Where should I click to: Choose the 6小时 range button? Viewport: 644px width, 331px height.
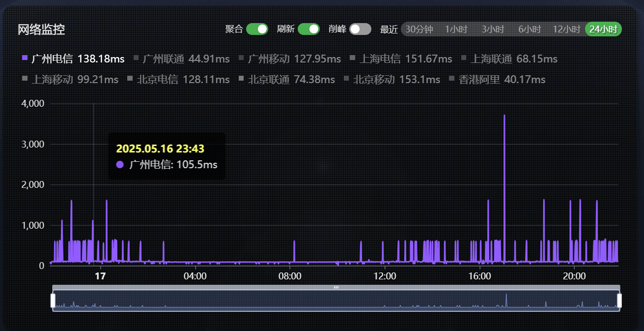tap(529, 29)
